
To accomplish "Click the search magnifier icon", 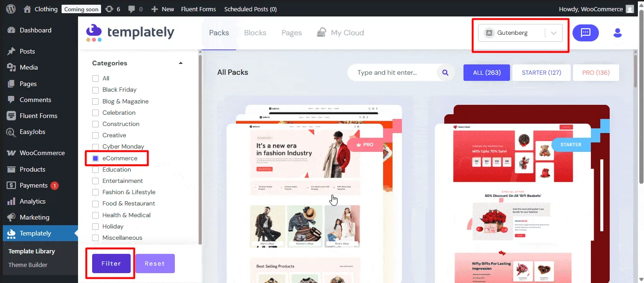I will click(445, 72).
